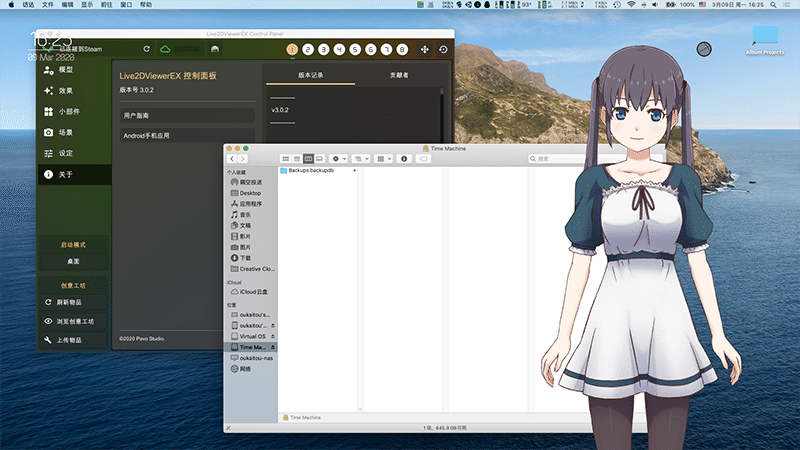800x450 pixels.
Task: Select model slot 7 circle
Action: click(387, 49)
